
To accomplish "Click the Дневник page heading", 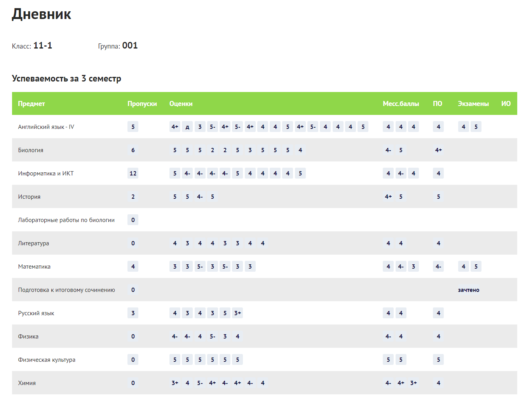I will click(42, 14).
